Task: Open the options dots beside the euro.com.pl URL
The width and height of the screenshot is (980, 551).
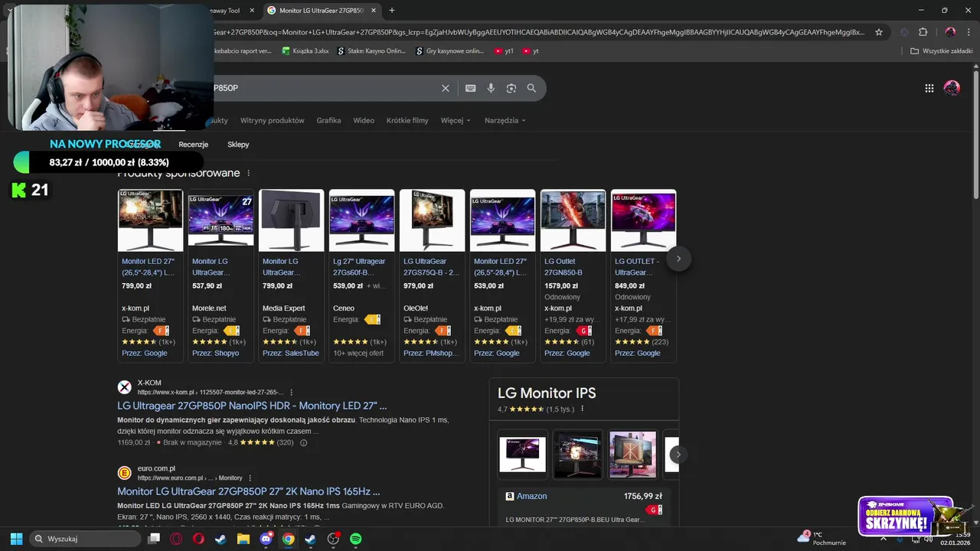Action: (250, 478)
